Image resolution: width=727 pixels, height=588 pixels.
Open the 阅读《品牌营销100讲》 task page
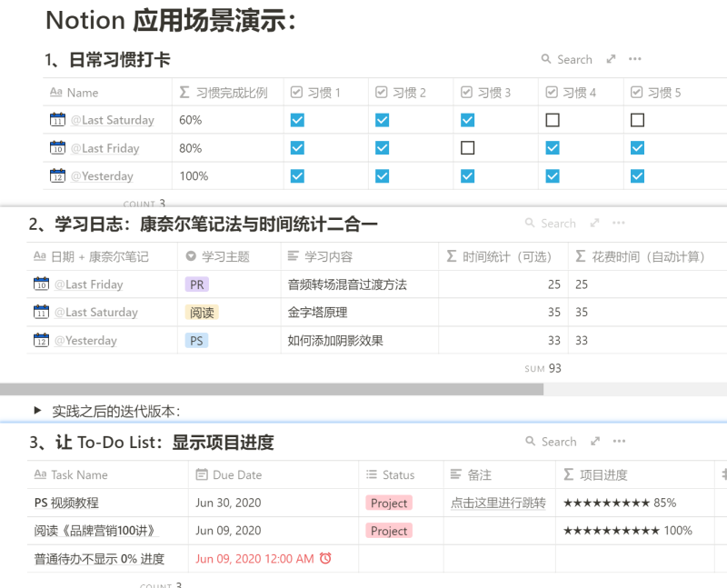pos(96,531)
